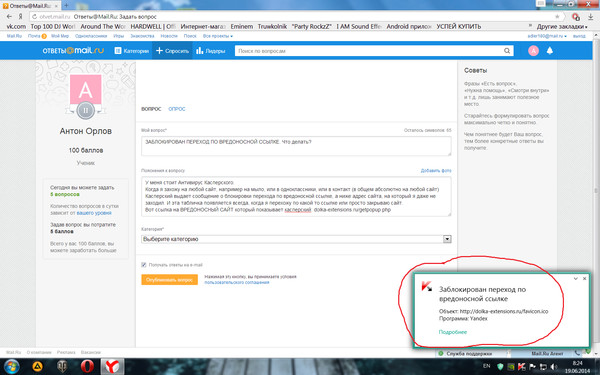600x375 pixels.
Task: Open the Opera browser taskbar icon
Action: 87,367
